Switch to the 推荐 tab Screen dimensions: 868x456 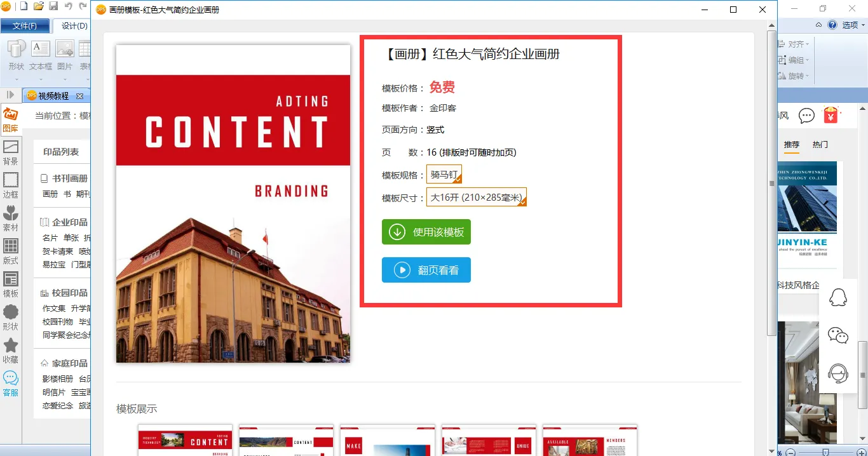pos(792,145)
